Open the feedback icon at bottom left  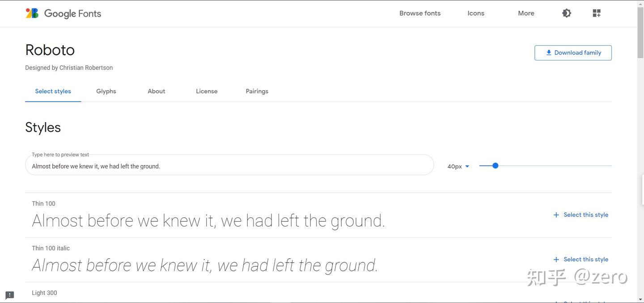pyautogui.click(x=10, y=295)
